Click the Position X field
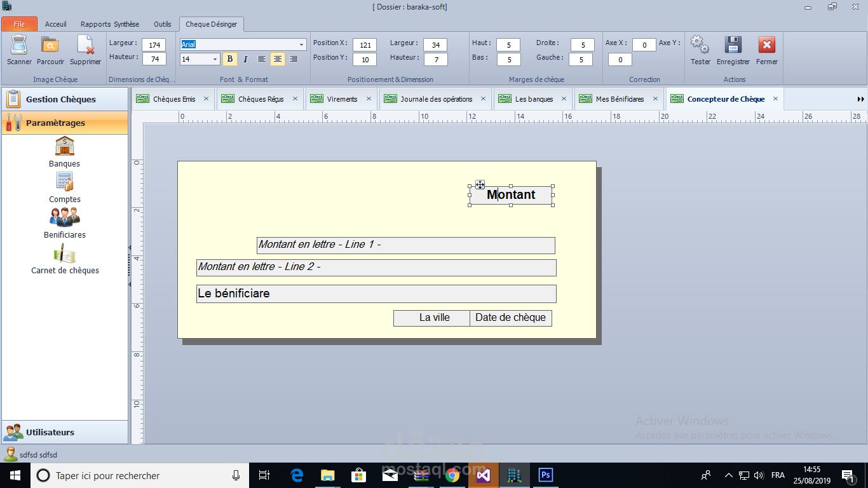Viewport: 868px width, 488px height. (x=365, y=45)
